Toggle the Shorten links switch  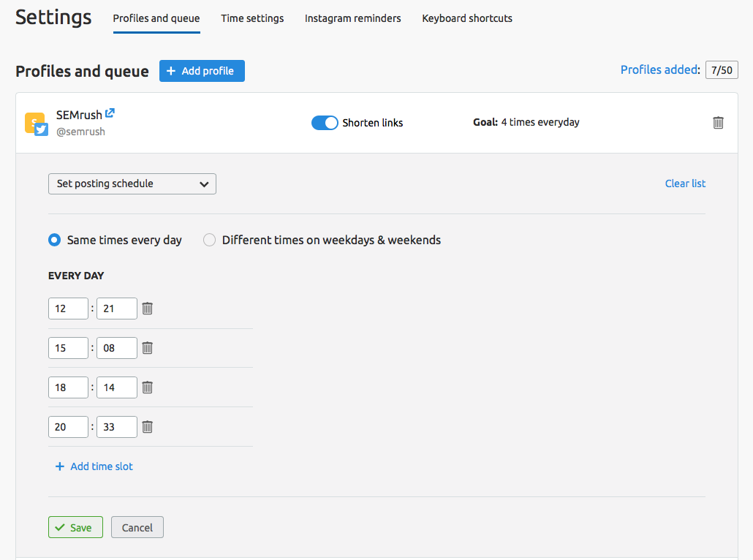[x=325, y=123]
